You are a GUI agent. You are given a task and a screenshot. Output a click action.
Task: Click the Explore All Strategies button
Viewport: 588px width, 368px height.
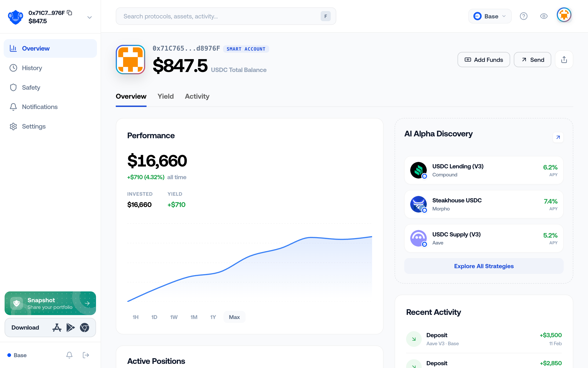(x=483, y=266)
